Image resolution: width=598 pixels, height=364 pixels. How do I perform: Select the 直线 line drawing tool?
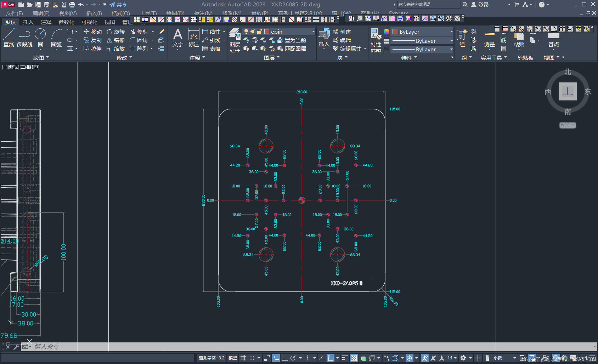tap(9, 38)
